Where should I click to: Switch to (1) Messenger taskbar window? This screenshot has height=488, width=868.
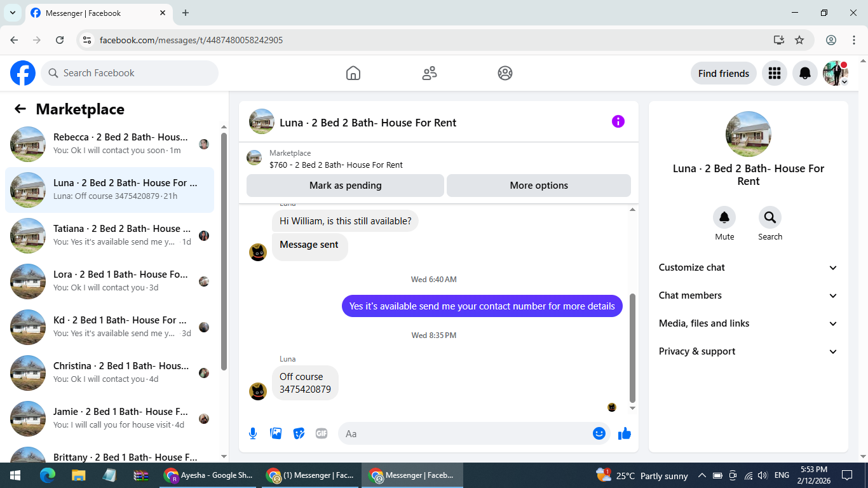click(x=311, y=475)
